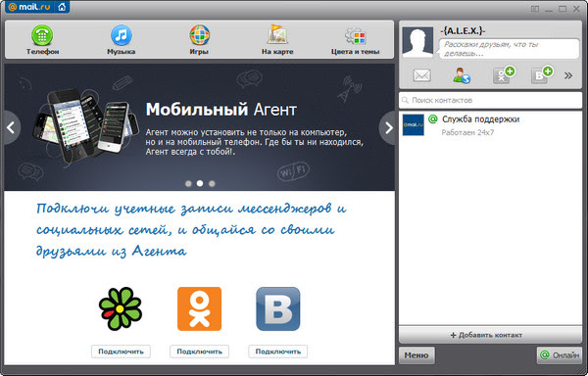
Task: Click Подключить under ICQ
Action: (x=121, y=352)
